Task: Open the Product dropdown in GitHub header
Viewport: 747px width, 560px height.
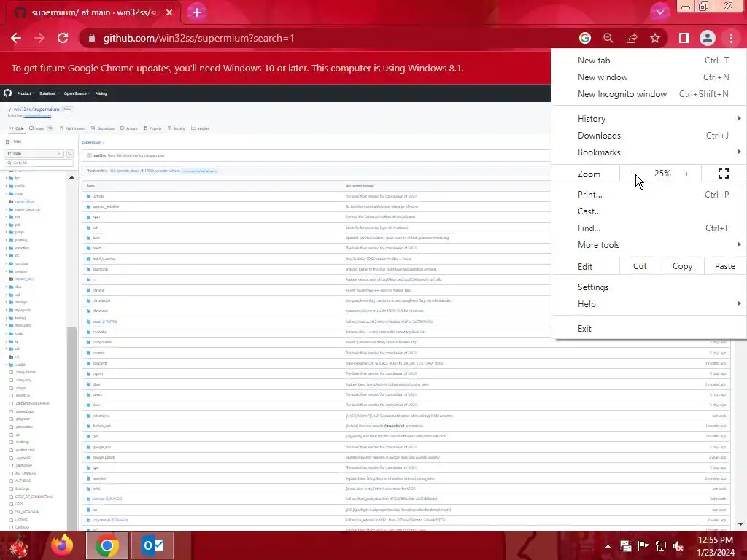Action: [26, 93]
